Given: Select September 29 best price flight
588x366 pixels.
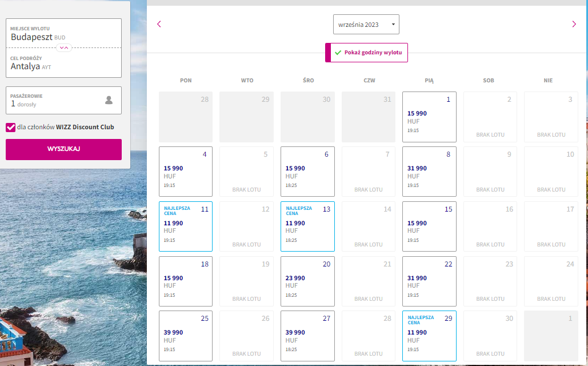Looking at the screenshot, I should [x=429, y=336].
